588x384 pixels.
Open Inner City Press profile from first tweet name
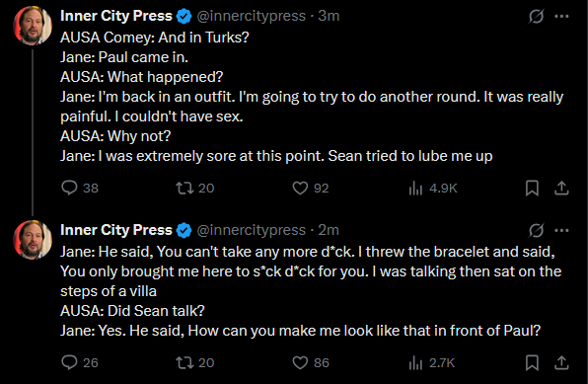[116, 16]
